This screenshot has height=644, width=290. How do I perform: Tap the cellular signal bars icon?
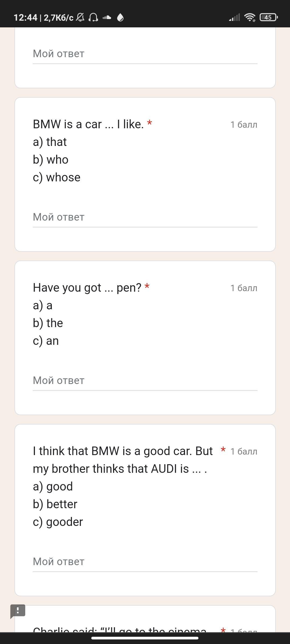coord(234,17)
